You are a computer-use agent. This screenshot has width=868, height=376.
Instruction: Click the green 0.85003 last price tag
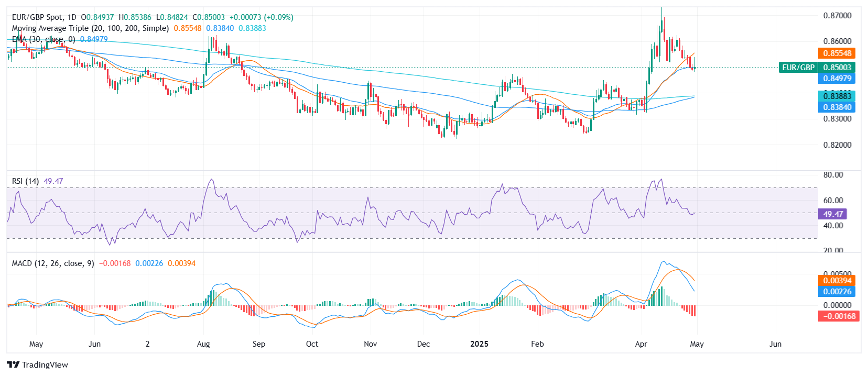pos(837,68)
